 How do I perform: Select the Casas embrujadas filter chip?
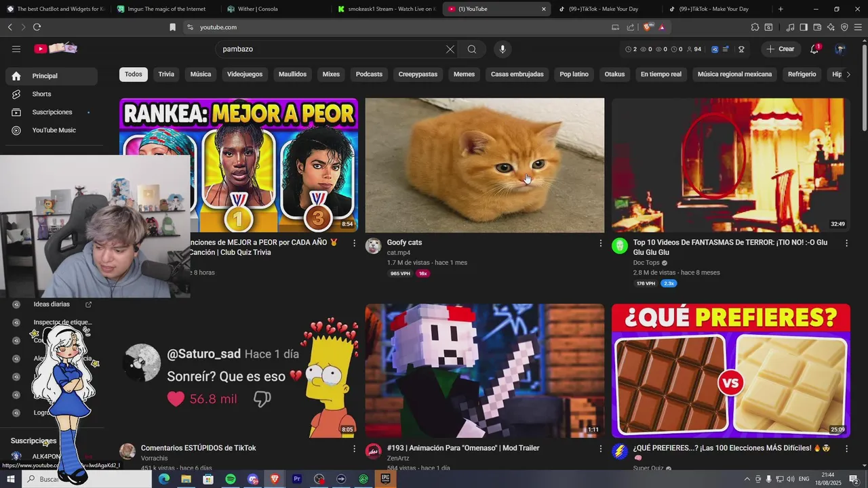(x=517, y=74)
